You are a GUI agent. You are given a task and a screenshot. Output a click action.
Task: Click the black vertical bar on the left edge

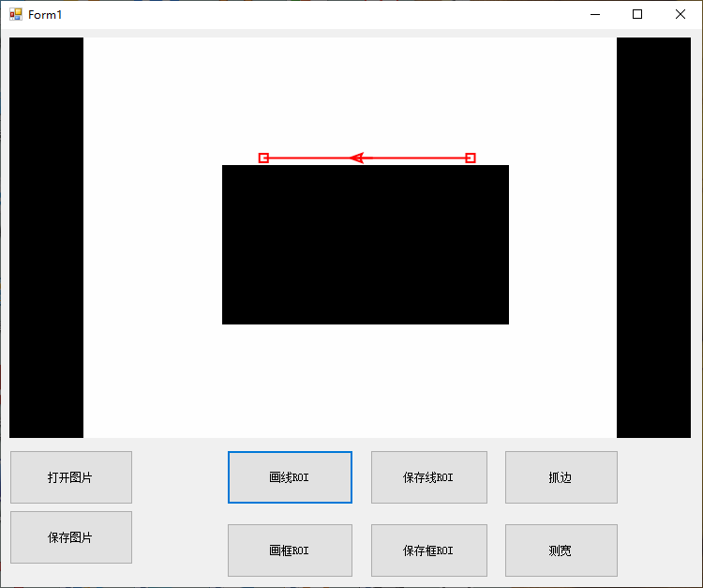coord(46,237)
